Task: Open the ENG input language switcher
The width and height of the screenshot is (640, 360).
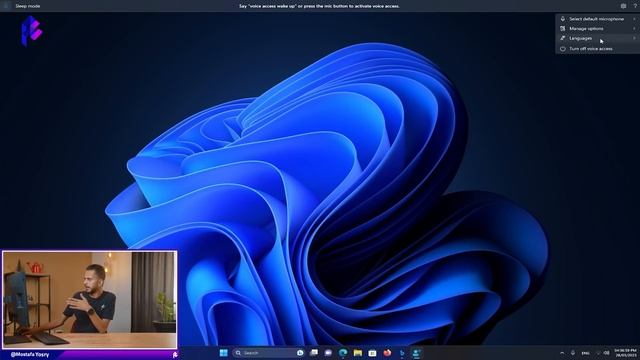Action: click(585, 353)
